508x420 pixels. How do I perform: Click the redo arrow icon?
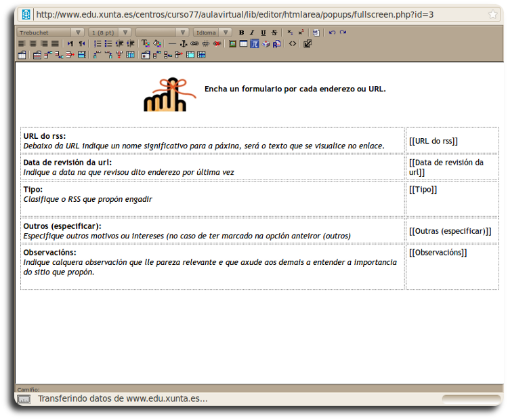[343, 33]
